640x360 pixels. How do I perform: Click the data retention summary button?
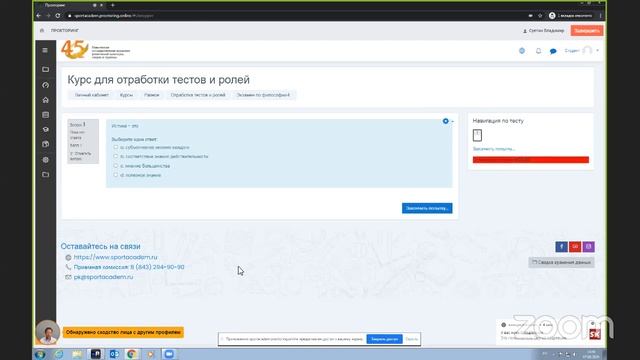[561, 262]
